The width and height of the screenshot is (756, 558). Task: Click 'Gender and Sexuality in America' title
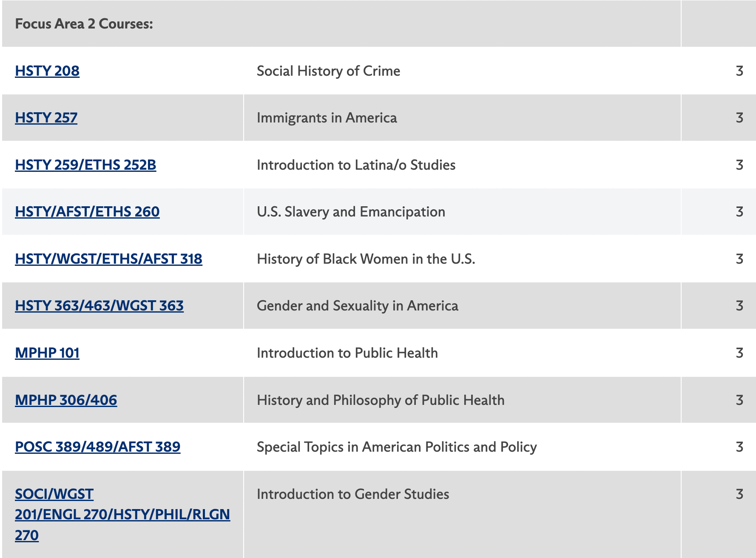click(x=357, y=306)
